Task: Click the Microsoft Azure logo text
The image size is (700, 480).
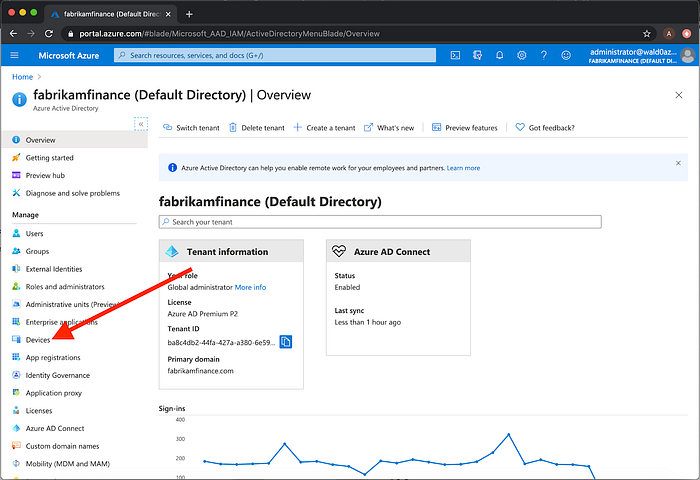Action: pos(69,56)
